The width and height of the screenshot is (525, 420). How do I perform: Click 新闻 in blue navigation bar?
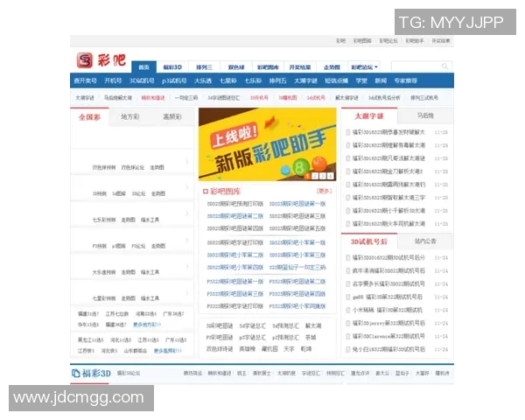click(381, 80)
